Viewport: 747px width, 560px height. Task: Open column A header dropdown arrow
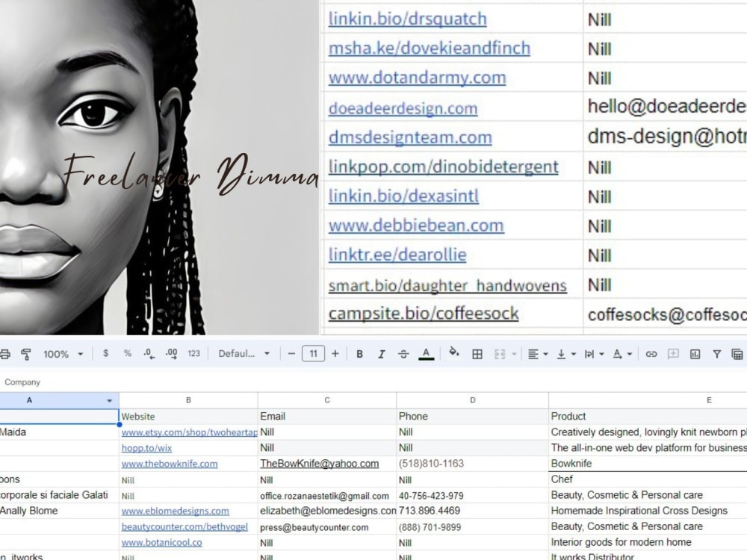point(110,400)
